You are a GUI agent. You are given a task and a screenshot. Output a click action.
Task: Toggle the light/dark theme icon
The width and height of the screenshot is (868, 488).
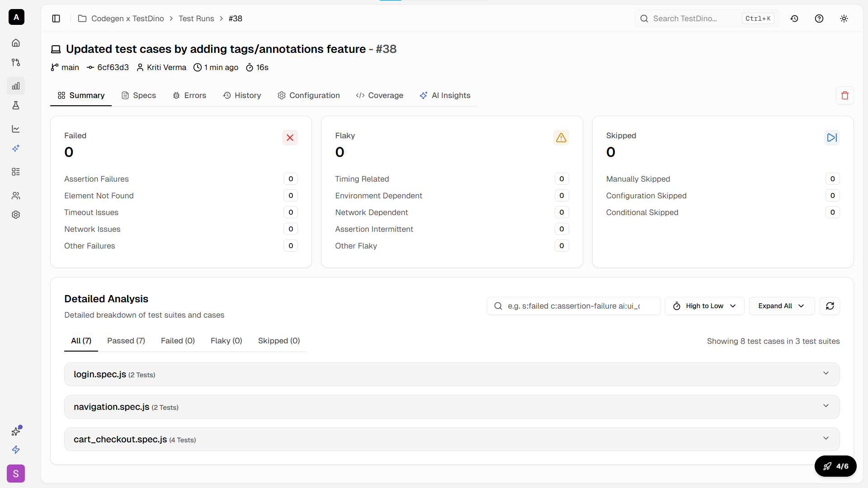coord(844,19)
